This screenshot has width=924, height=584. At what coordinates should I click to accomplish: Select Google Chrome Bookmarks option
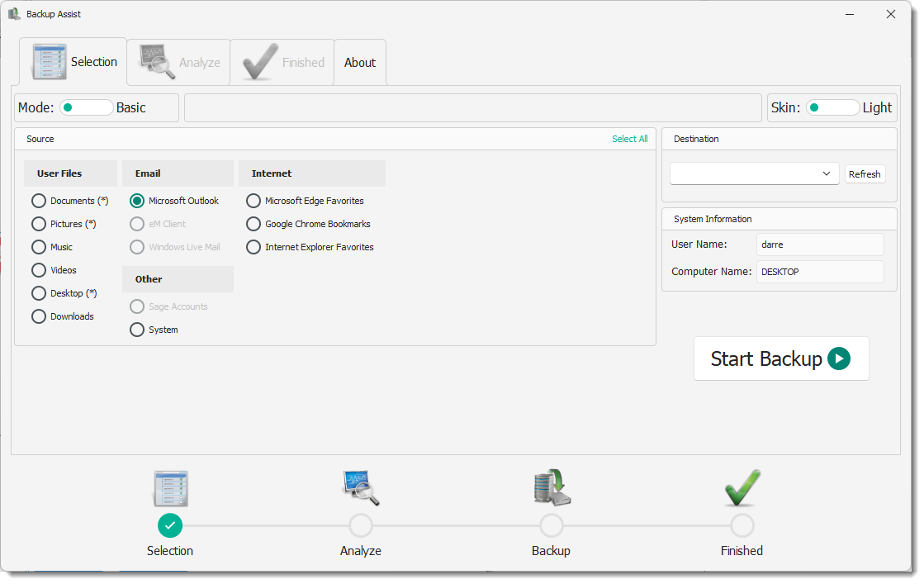point(254,224)
